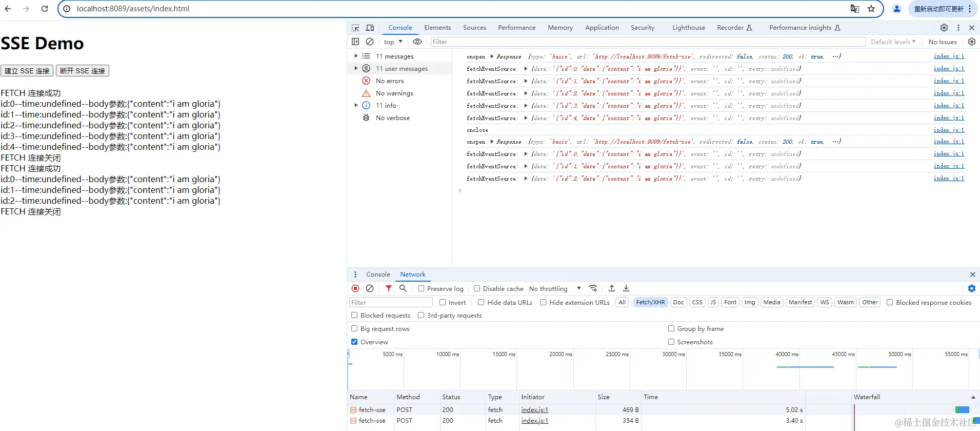
Task: Click the browser back arrow
Action: point(8,9)
